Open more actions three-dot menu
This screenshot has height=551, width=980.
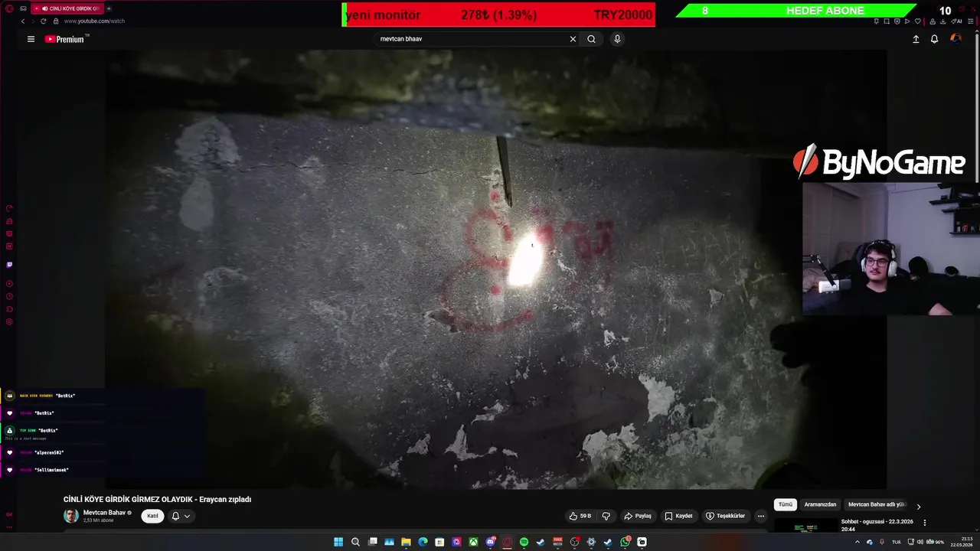pos(760,516)
